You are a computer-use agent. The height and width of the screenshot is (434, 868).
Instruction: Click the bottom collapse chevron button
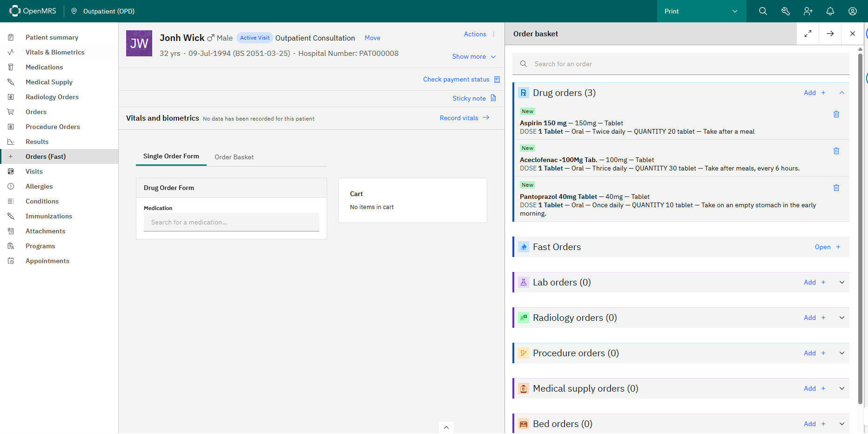coord(446,427)
